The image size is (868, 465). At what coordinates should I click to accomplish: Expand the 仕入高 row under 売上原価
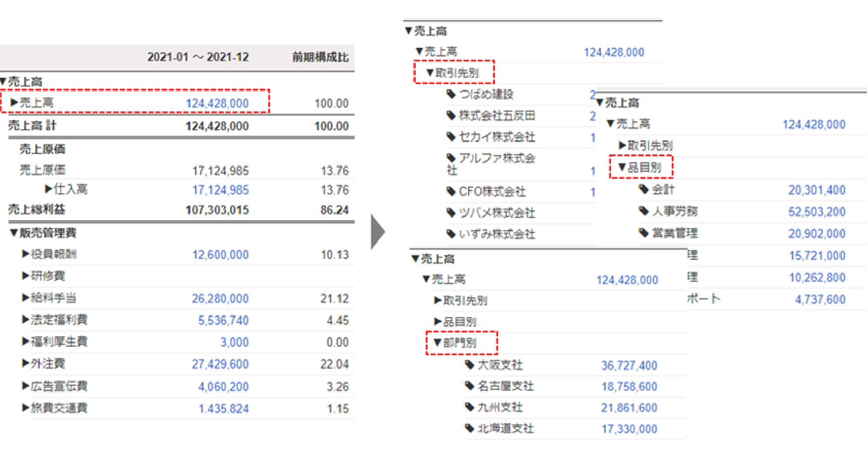click(x=48, y=189)
